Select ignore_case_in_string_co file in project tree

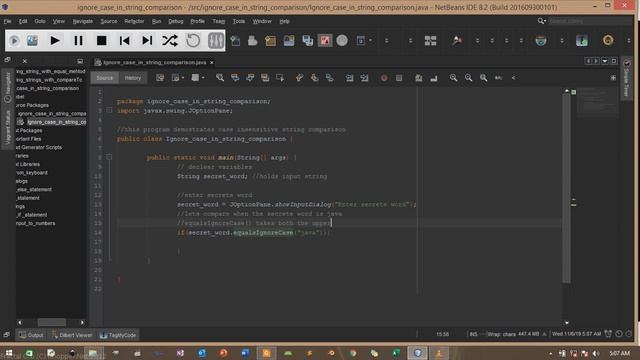click(56, 122)
